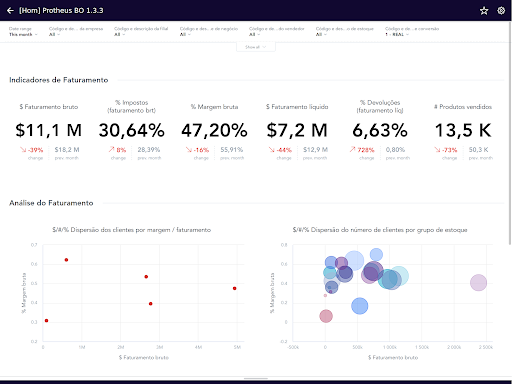Click the $11,1 M Faturamento bruto value

click(49, 130)
